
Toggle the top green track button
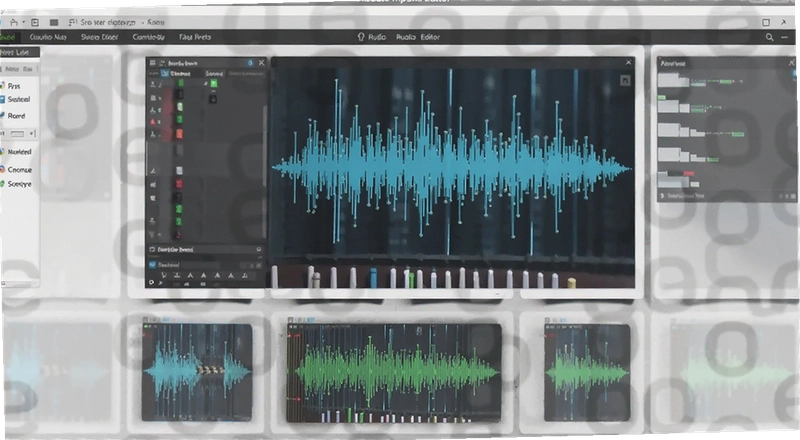181,83
